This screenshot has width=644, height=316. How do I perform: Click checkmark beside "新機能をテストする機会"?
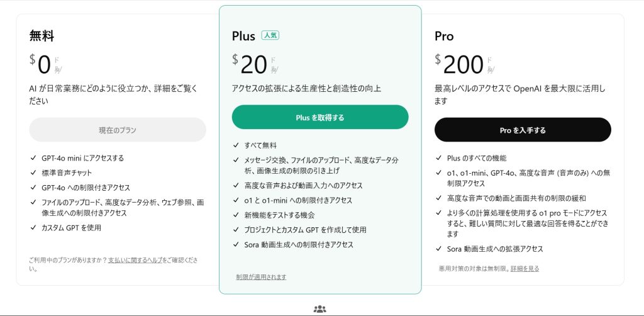[x=236, y=215]
